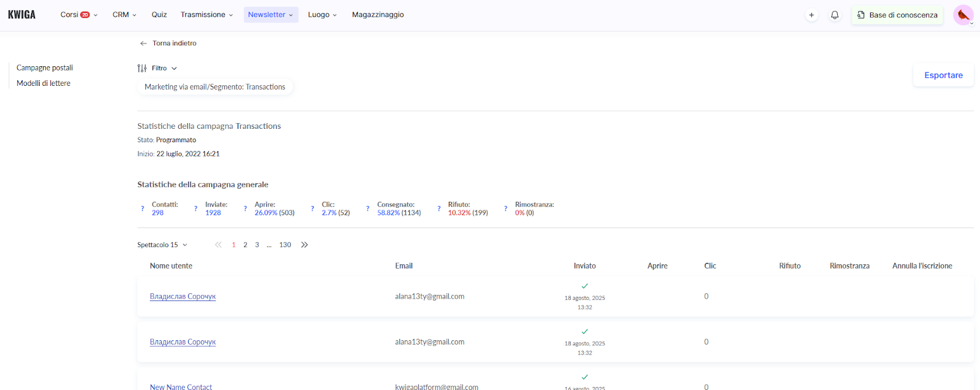Click the KWIGA logo
The image size is (980, 390).
[22, 15]
